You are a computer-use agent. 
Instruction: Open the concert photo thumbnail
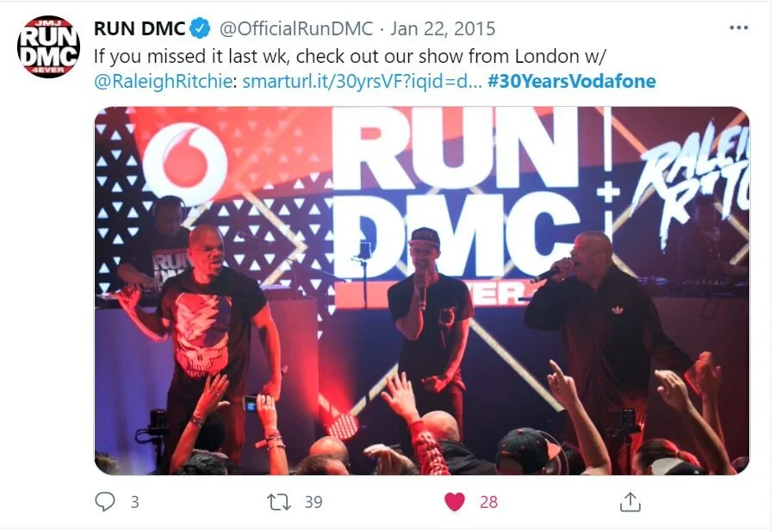point(422,290)
